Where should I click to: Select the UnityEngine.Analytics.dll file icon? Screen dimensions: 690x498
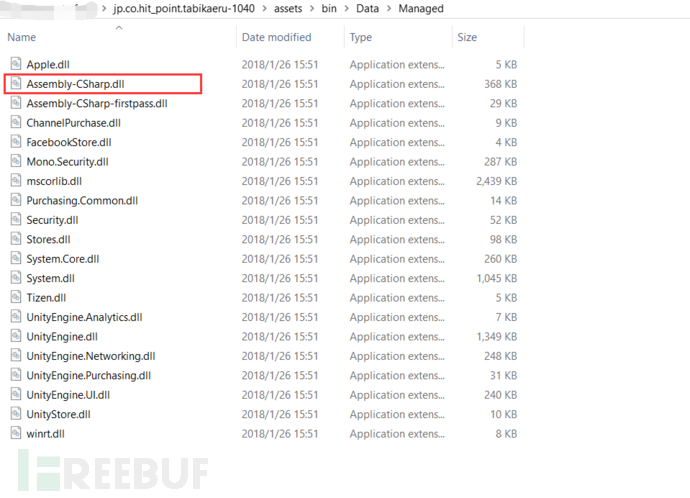(x=16, y=316)
